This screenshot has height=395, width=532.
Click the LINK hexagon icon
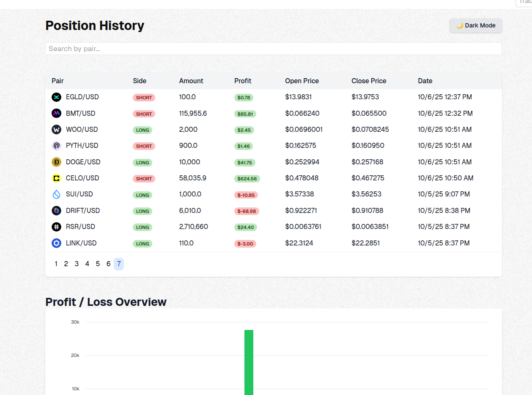pyautogui.click(x=56, y=243)
